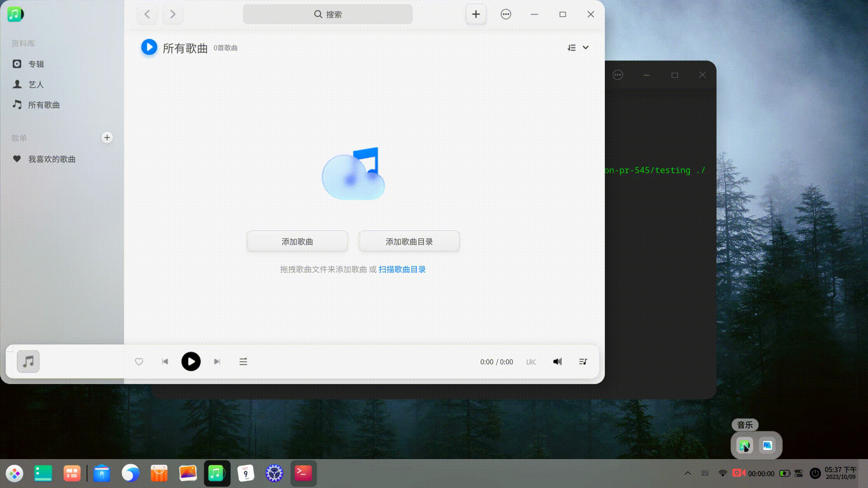Create a new playlist with the 歌单 plus icon
Viewport: 868px width, 488px height.
coord(107,137)
